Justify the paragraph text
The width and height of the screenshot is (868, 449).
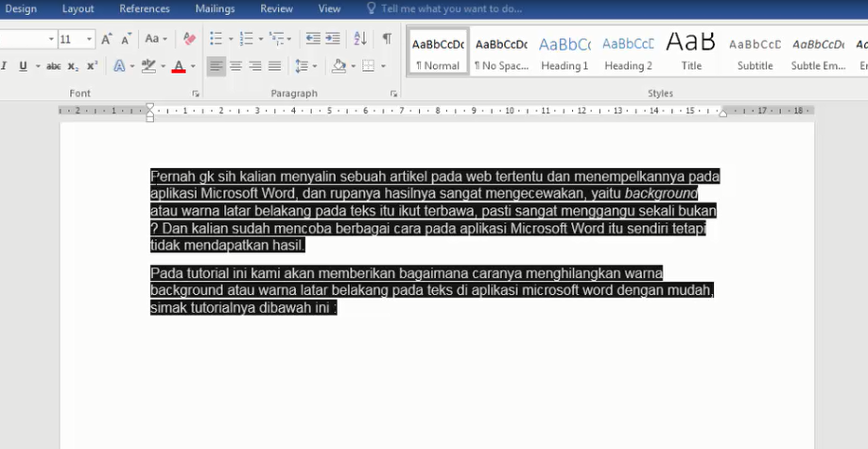click(x=274, y=66)
